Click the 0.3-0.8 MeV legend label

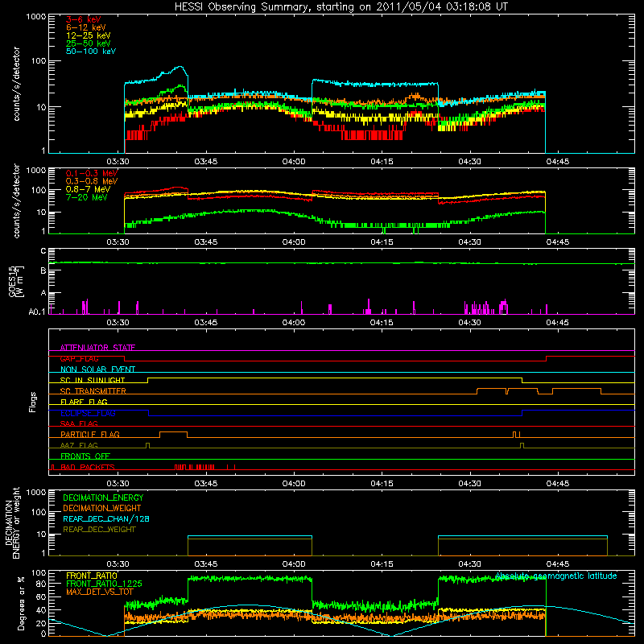pyautogui.click(x=92, y=181)
